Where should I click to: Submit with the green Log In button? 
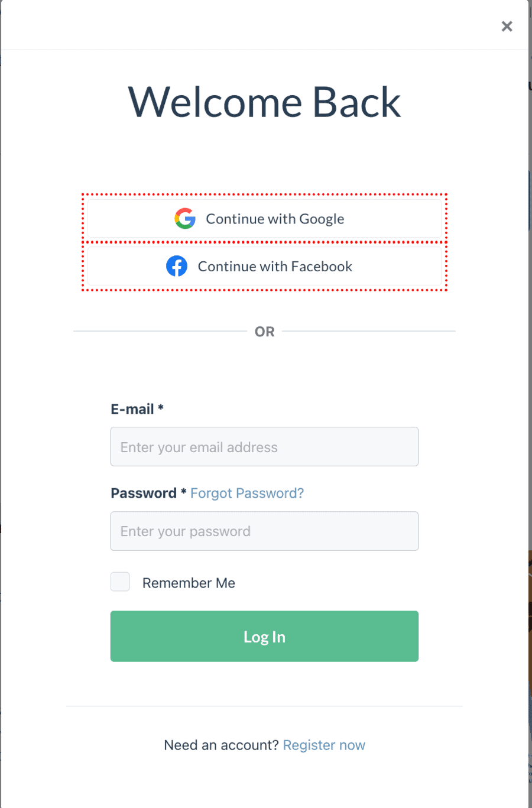pos(264,636)
